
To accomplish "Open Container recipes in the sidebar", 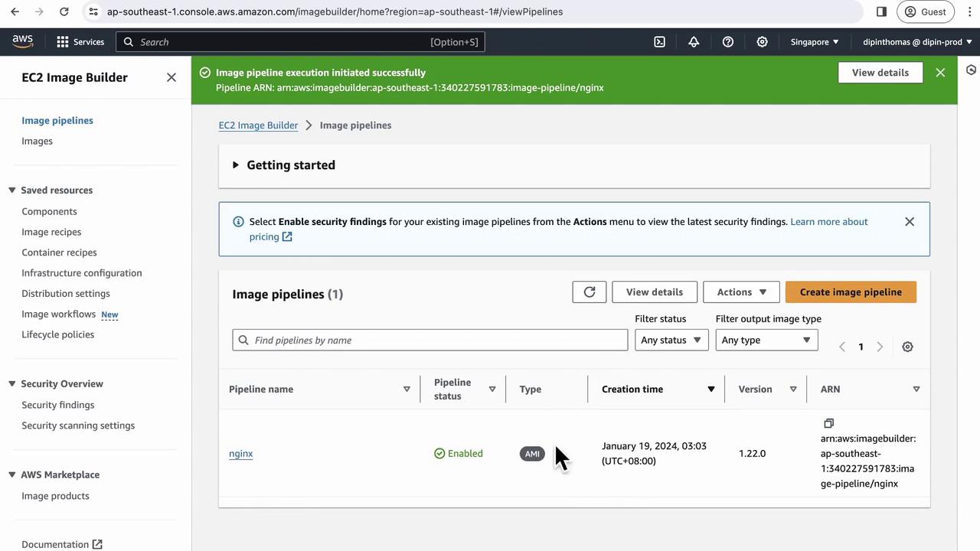I will point(59,253).
